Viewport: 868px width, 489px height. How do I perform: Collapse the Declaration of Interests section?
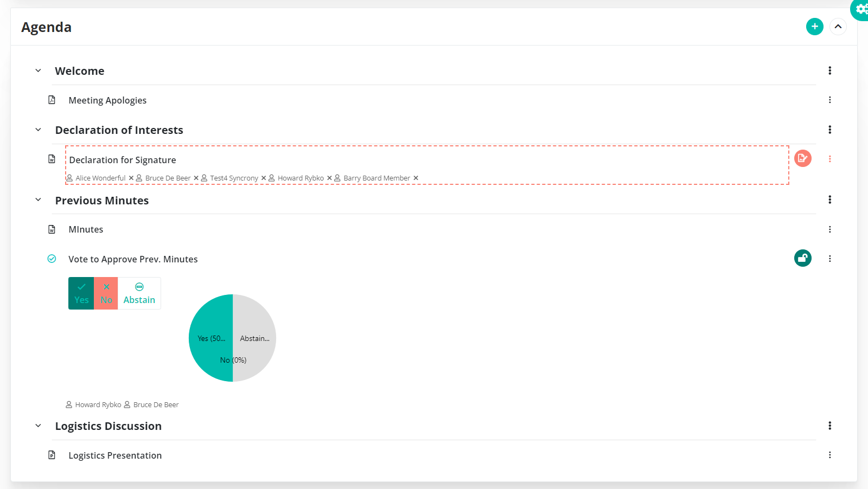pyautogui.click(x=38, y=130)
